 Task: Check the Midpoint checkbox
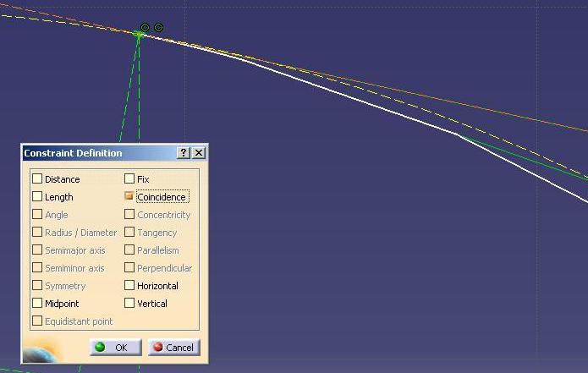[x=37, y=303]
